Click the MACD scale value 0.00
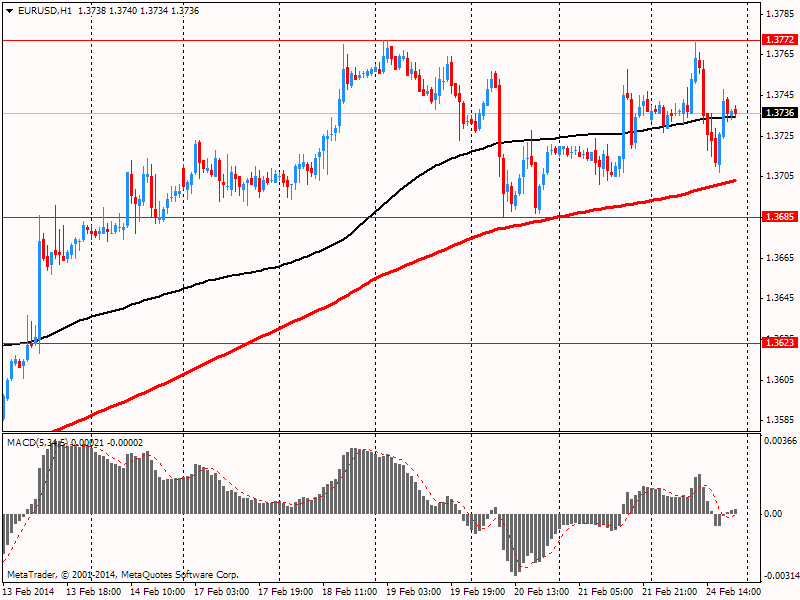Image resolution: width=800 pixels, height=600 pixels. (773, 514)
